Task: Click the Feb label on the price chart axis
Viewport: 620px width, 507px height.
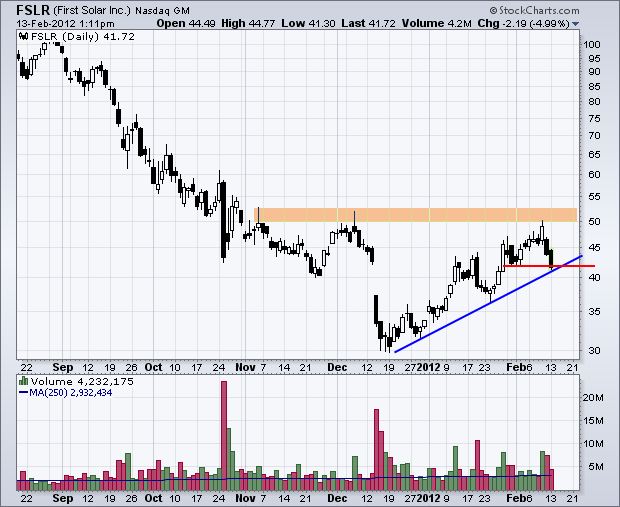Action: (x=516, y=367)
